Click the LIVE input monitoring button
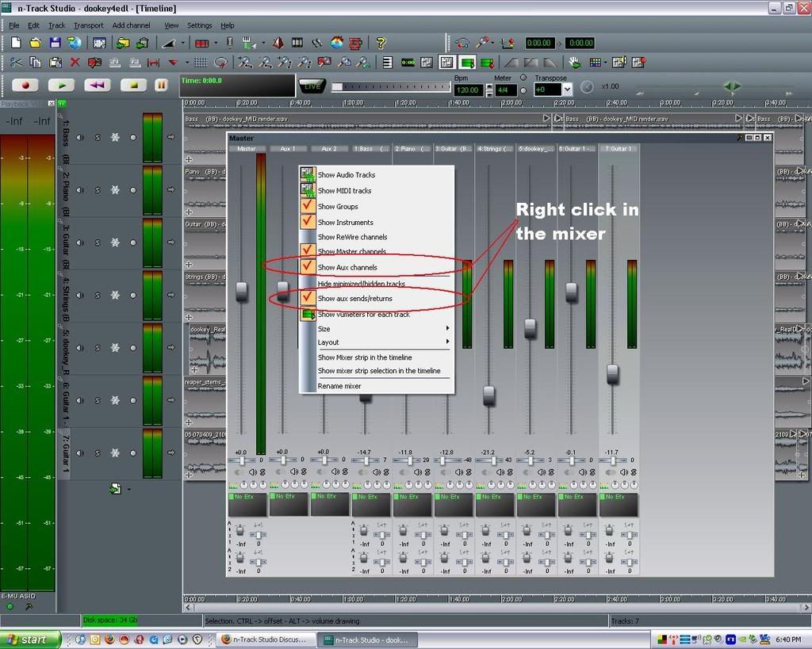The height and width of the screenshot is (649, 812). tap(312, 86)
